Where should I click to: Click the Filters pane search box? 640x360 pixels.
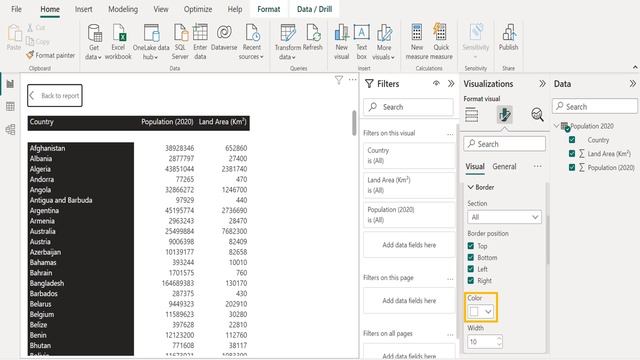click(409, 107)
